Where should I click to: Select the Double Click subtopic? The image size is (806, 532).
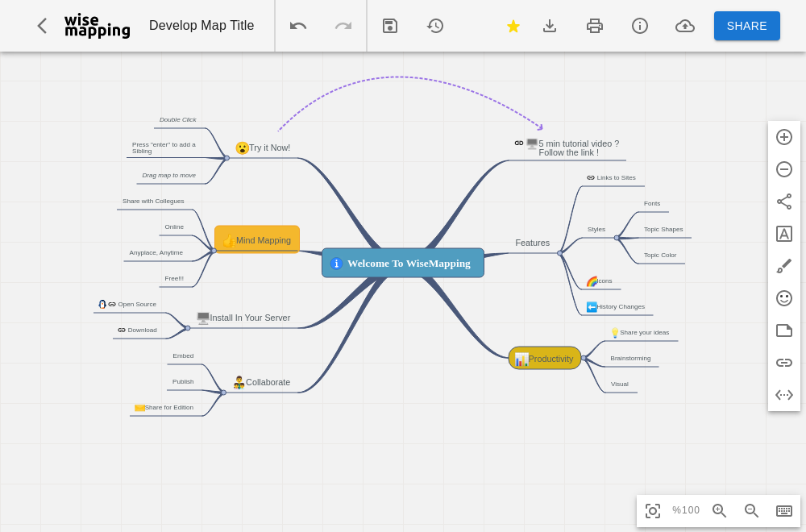178,120
